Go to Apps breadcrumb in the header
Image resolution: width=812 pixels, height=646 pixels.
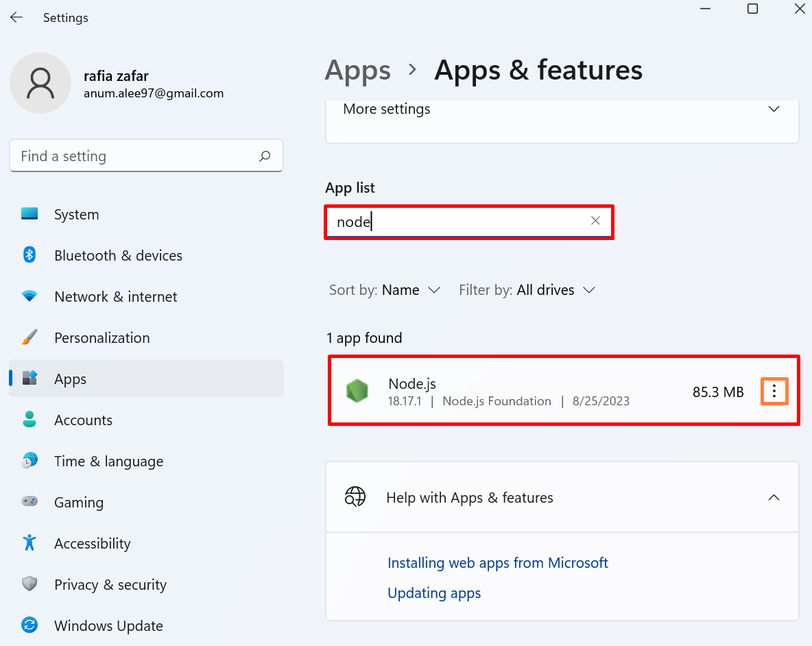tap(358, 71)
